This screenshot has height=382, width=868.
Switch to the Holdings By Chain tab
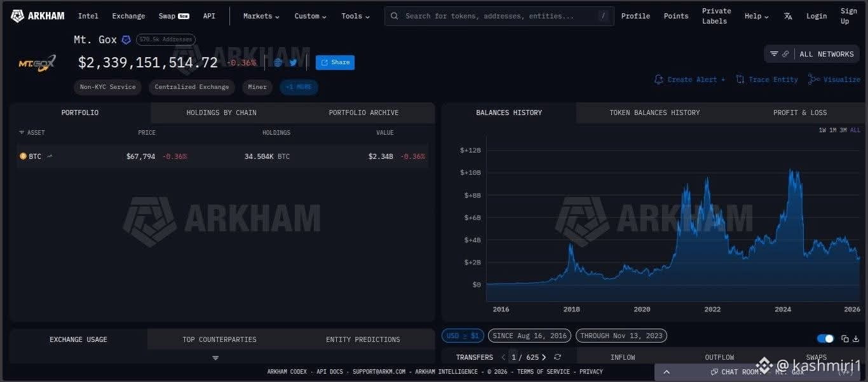click(222, 113)
